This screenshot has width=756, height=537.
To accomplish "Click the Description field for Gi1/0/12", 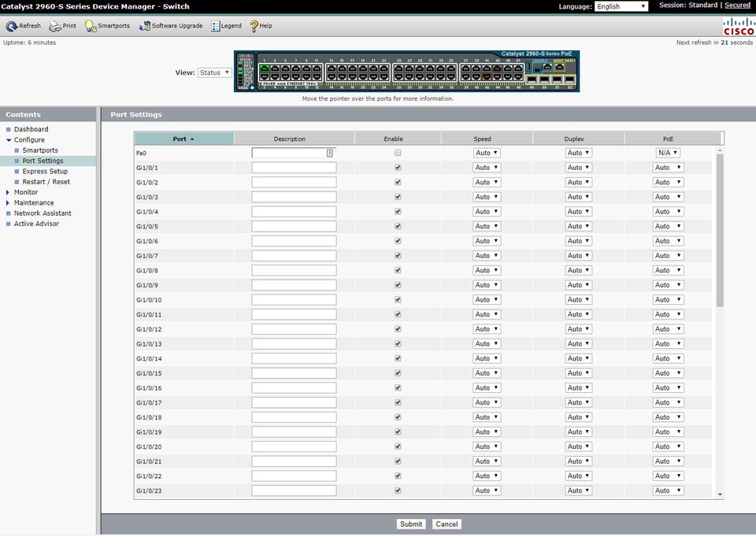I will pos(294,329).
